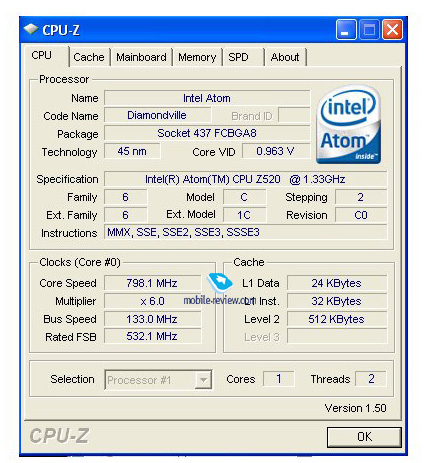Click the Core VID 0.963 V field
Screen dimensions: 424x463
pos(275,151)
